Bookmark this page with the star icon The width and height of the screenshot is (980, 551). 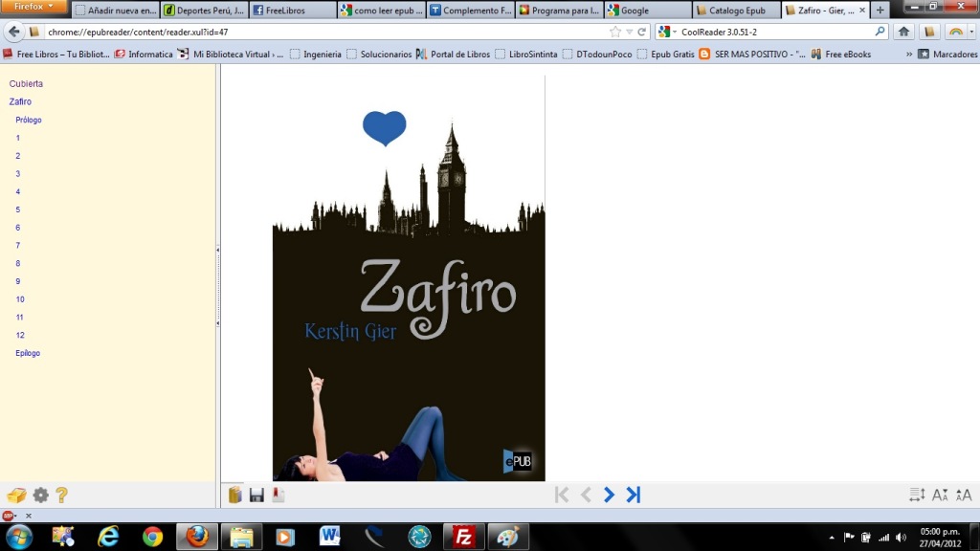point(614,32)
